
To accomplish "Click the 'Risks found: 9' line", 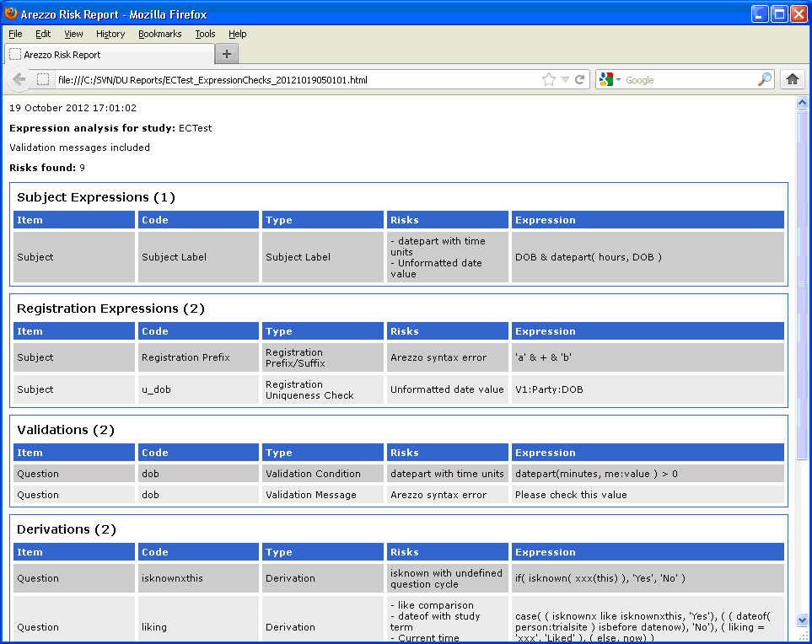I will [x=47, y=168].
